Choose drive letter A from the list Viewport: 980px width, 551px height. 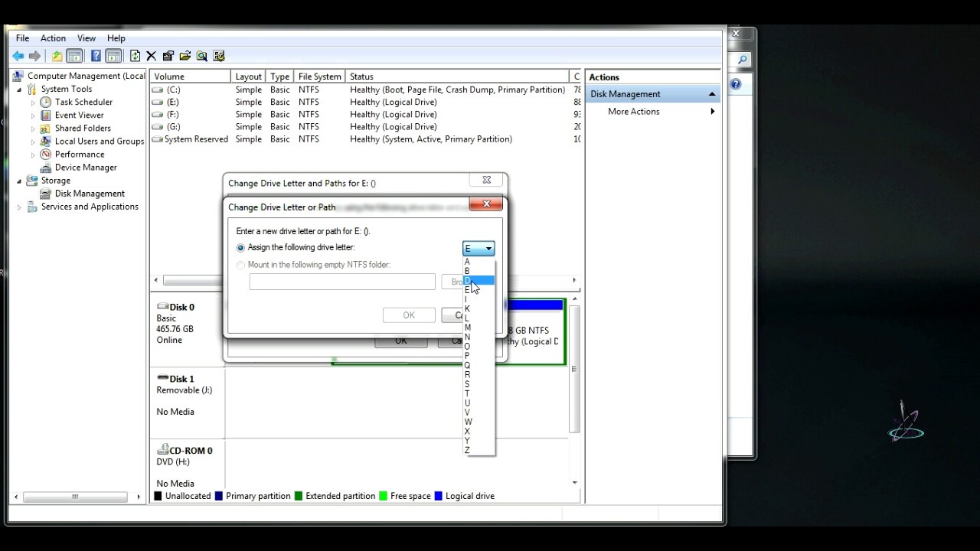tap(479, 261)
